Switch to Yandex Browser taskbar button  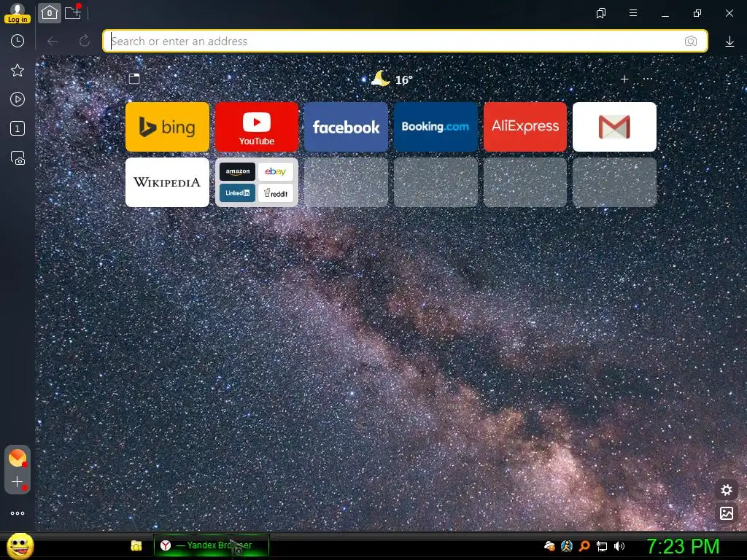[212, 545]
